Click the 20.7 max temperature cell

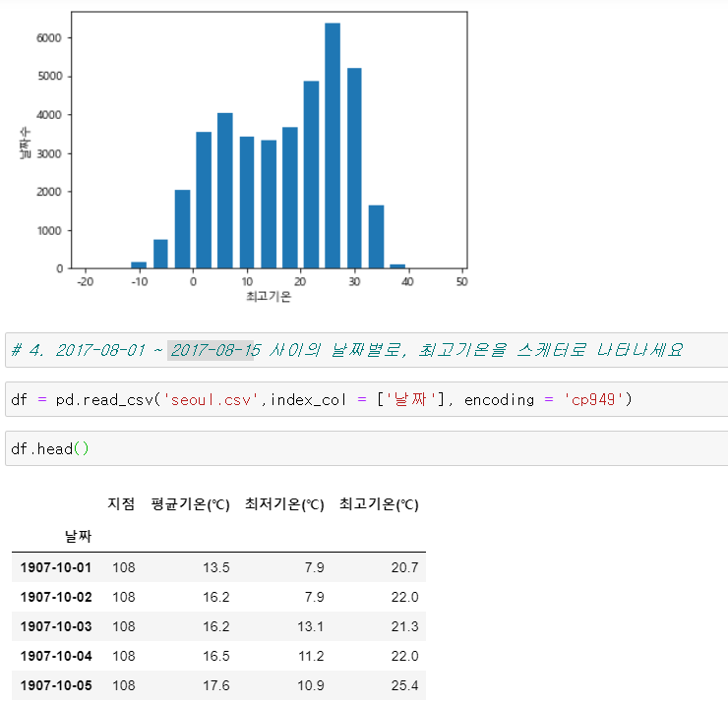[404, 567]
